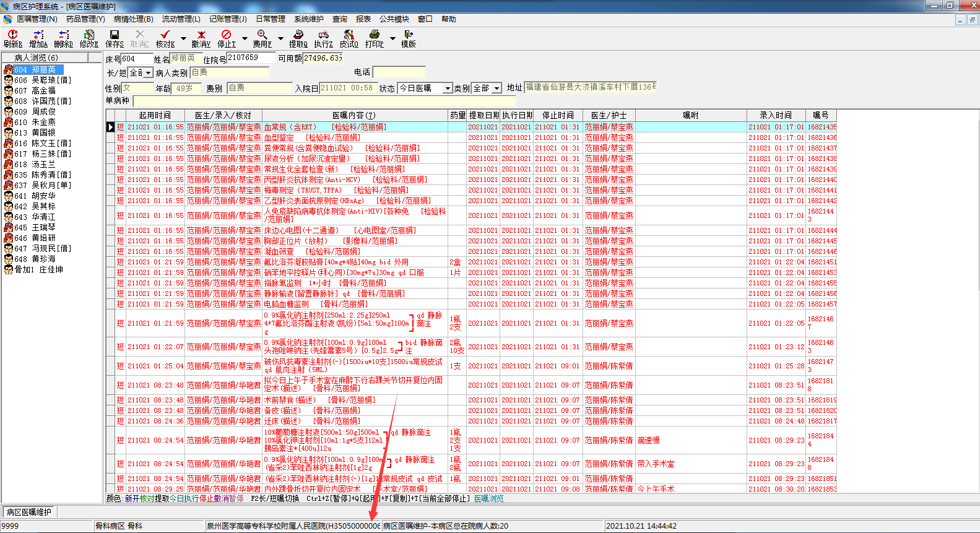Open the 日常管理 menu
Image resolution: width=980 pixels, height=533 pixels.
271,19
